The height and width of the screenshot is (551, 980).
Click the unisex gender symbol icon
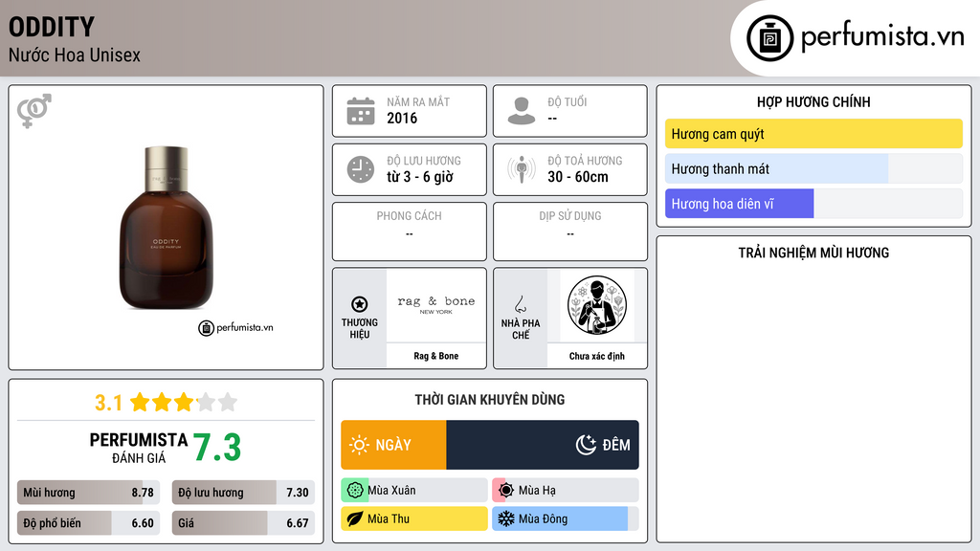[x=34, y=111]
